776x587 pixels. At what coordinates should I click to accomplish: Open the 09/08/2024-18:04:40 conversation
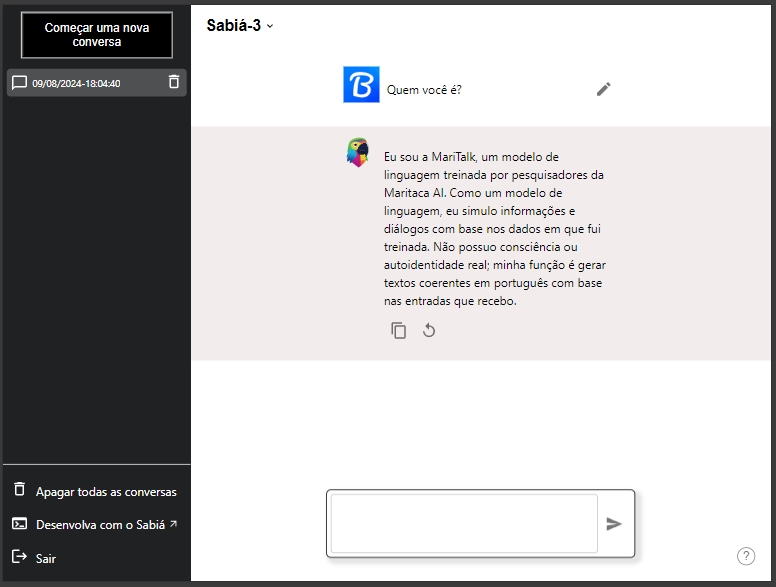tap(97, 83)
